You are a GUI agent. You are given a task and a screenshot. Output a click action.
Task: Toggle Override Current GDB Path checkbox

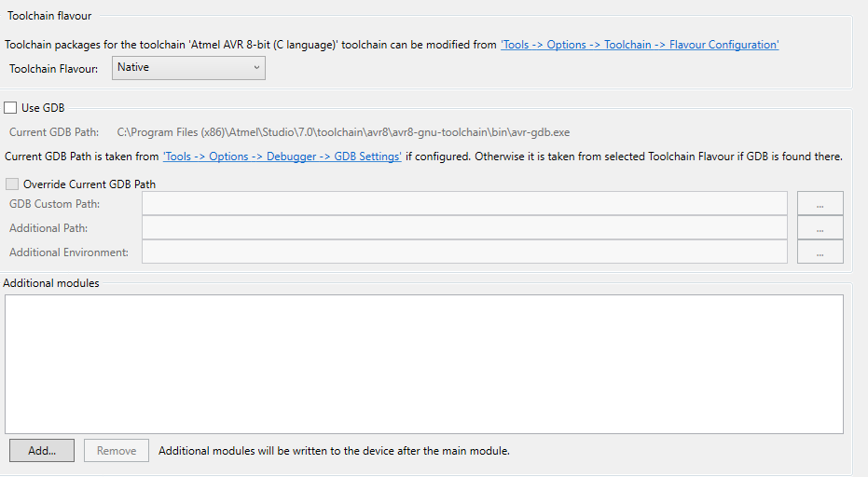(x=11, y=184)
